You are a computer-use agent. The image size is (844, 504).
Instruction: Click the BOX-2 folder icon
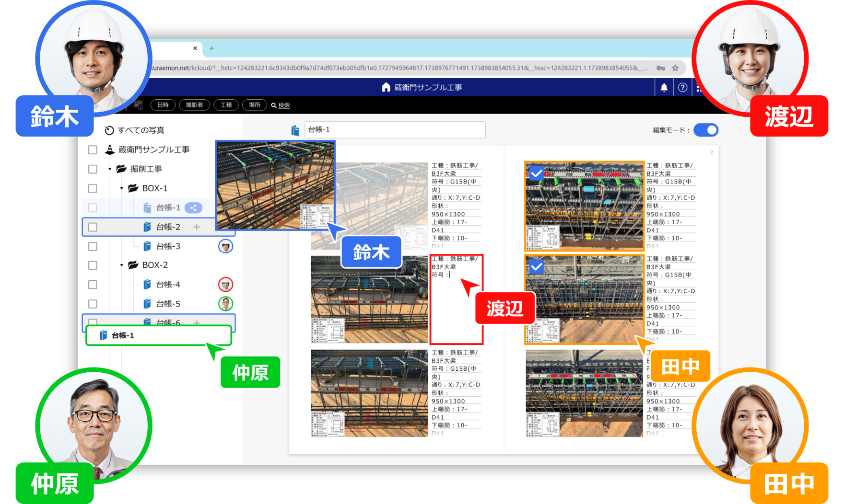click(x=133, y=265)
